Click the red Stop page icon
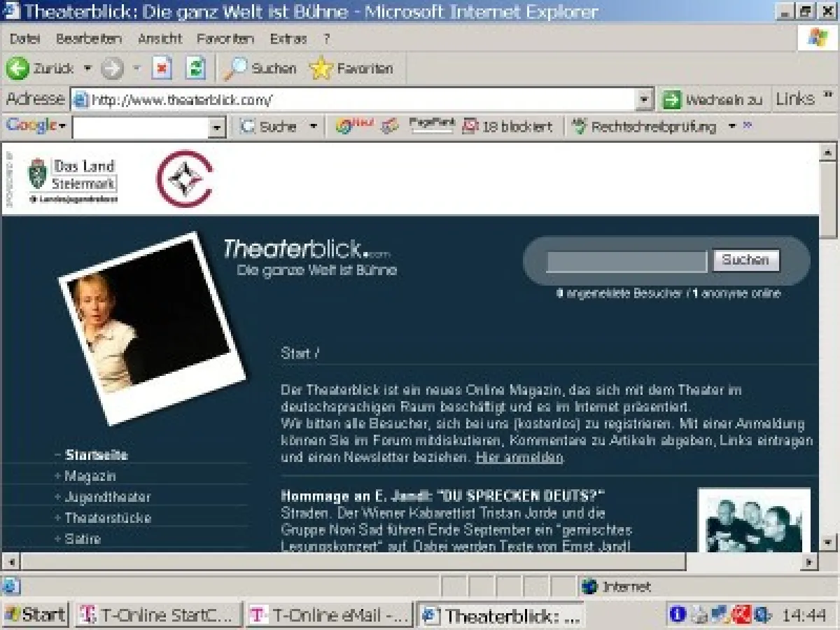 tap(162, 69)
